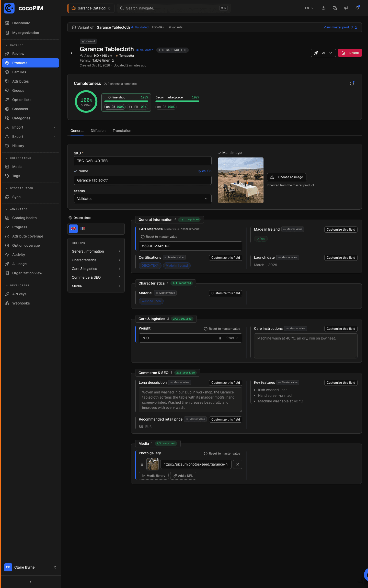Reset EAN reference to master value

click(159, 237)
